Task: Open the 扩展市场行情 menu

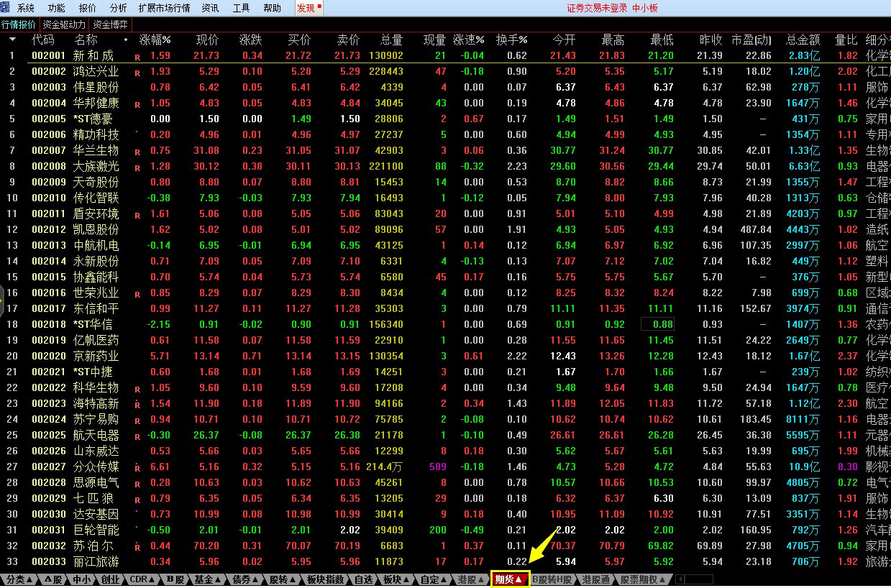Action: pyautogui.click(x=165, y=9)
